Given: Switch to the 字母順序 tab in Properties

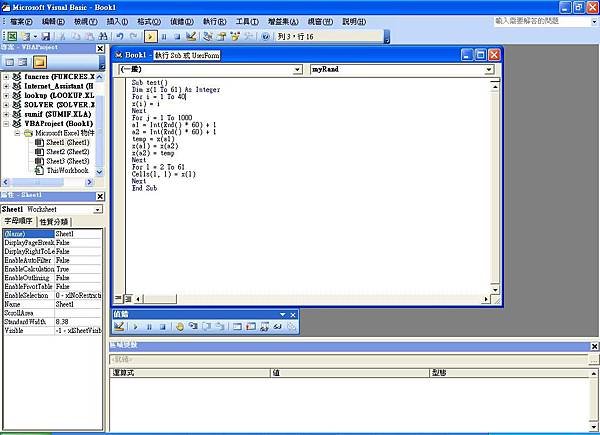Looking at the screenshot, I should point(18,222).
